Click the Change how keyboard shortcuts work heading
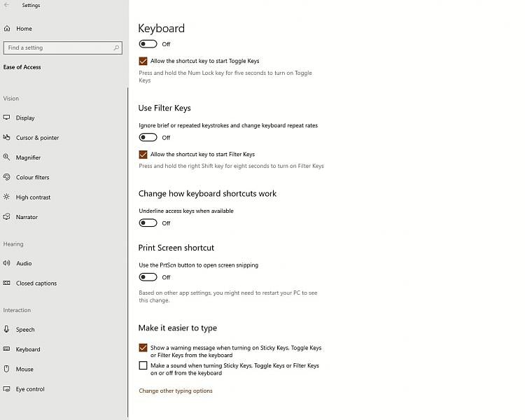 [207, 194]
